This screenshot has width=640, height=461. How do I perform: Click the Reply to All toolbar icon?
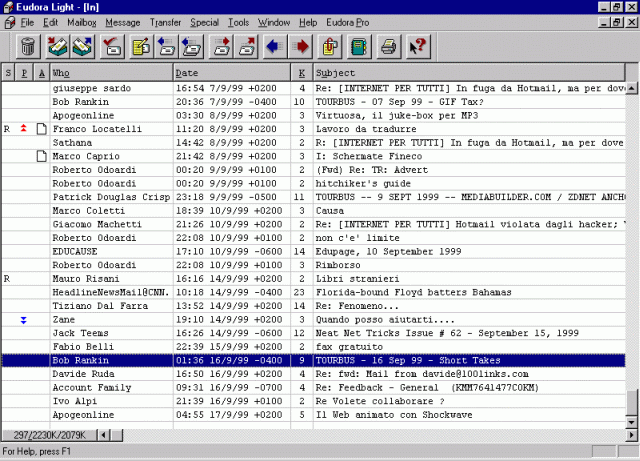tap(191, 47)
